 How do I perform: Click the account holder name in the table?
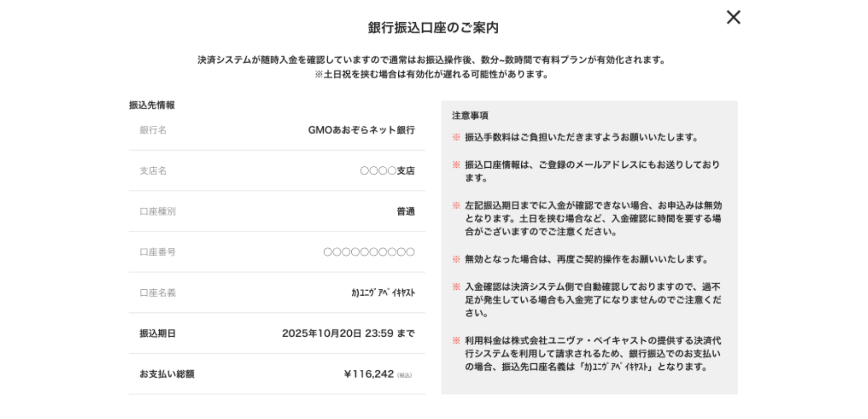coord(383,293)
